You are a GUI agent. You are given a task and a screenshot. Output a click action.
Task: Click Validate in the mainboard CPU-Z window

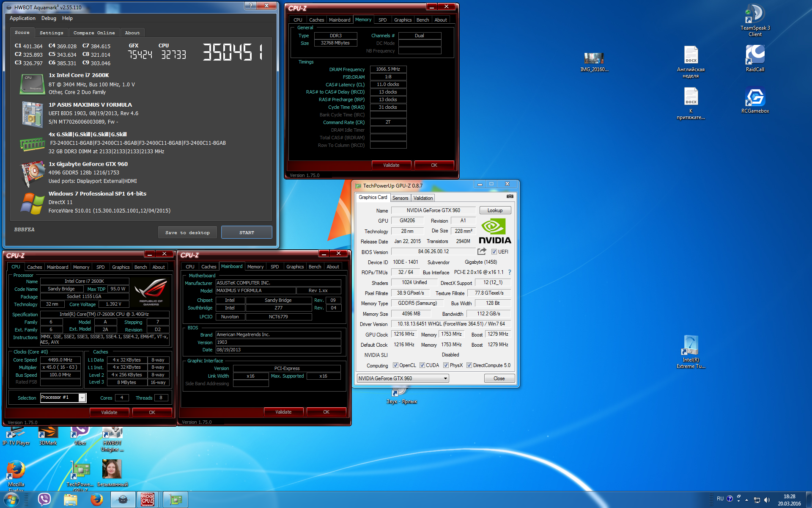click(x=283, y=412)
